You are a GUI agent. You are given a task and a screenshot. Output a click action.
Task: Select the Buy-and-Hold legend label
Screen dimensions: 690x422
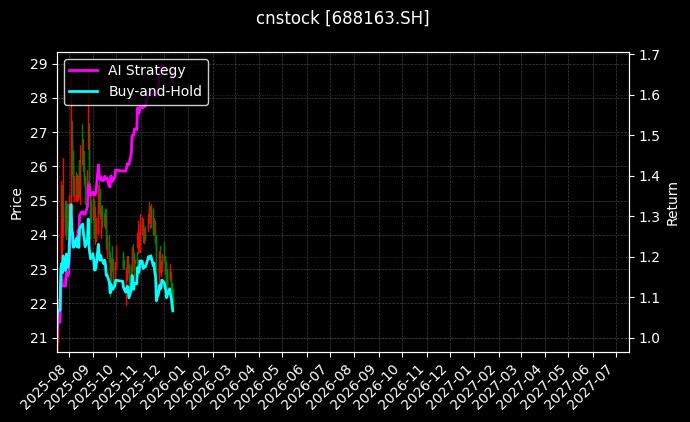coord(155,91)
